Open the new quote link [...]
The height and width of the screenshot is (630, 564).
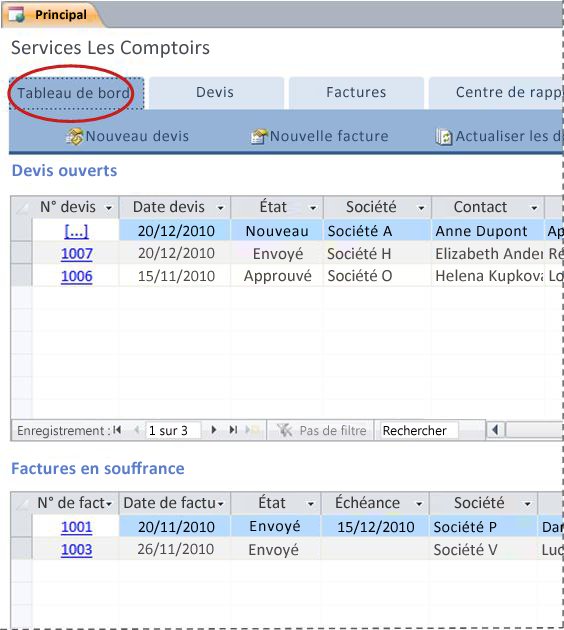pos(76,231)
